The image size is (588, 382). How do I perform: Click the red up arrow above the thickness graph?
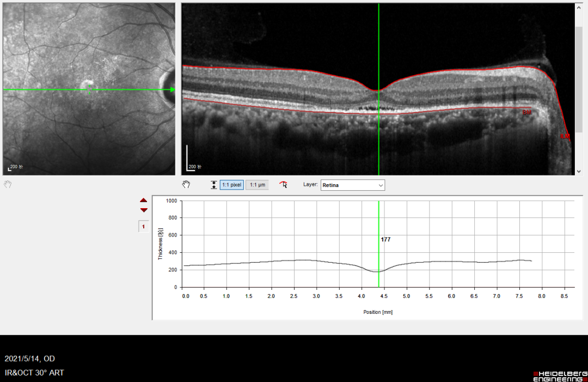click(144, 201)
